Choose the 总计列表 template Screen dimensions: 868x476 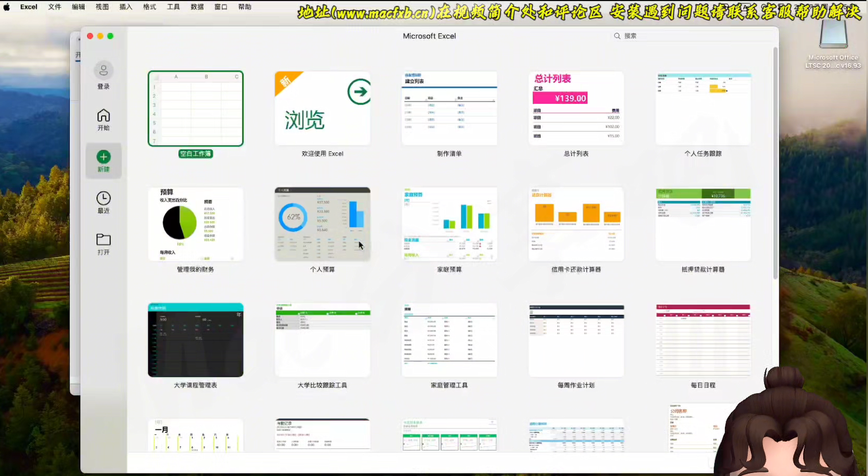[576, 109]
